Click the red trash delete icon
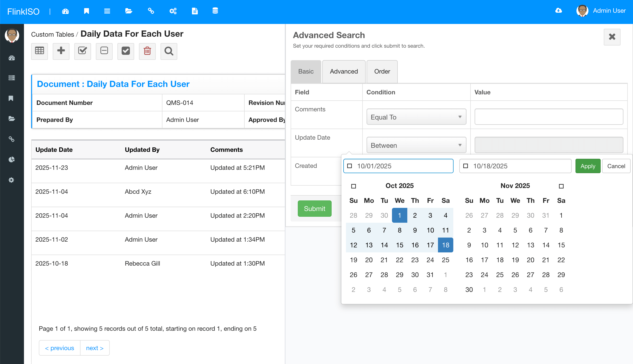This screenshot has height=364, width=633. 147,51
